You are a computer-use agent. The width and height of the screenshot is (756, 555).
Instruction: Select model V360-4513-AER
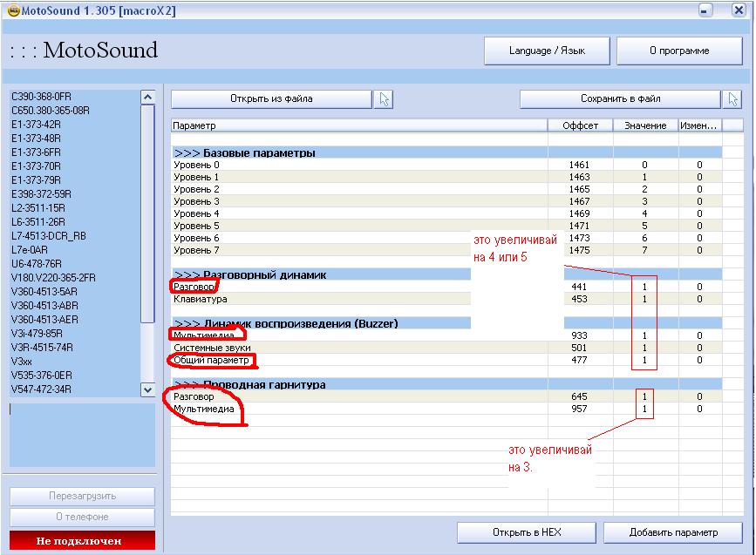pos(44,320)
